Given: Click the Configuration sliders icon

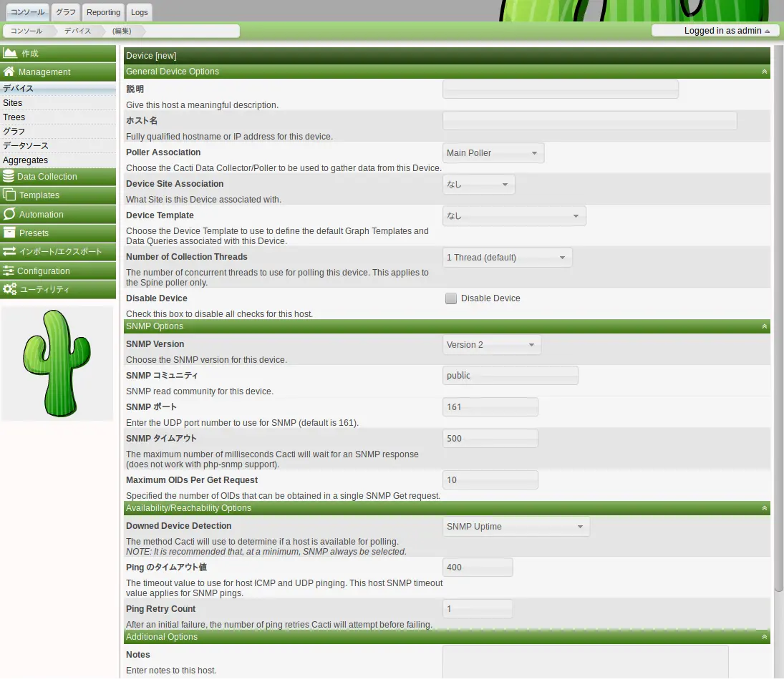Looking at the screenshot, I should click(x=9, y=271).
